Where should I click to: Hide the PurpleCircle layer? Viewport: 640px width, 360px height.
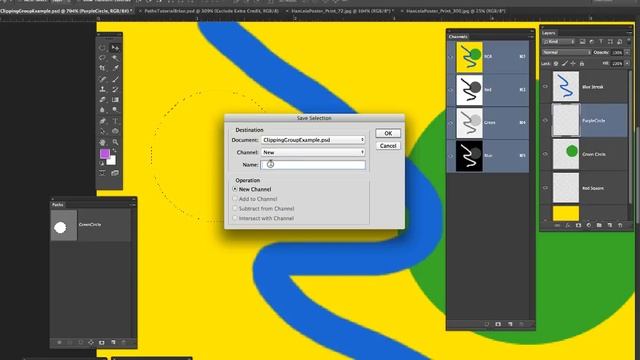(545, 120)
